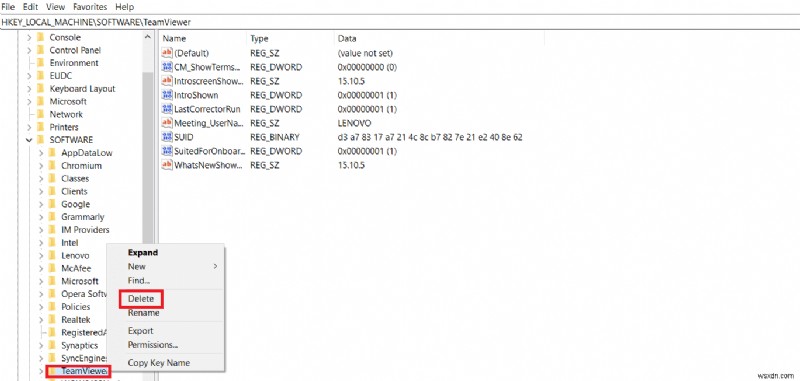Click the LENOVO data cell
Image resolution: width=800 pixels, height=381 pixels.
click(354, 123)
